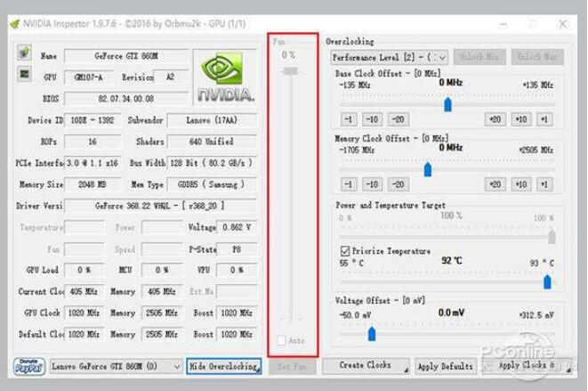Click the Hide Overclocking button
The height and width of the screenshot is (391, 588).
[223, 366]
